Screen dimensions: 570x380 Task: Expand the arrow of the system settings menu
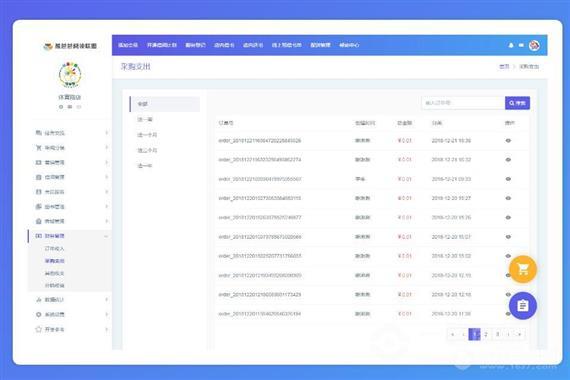(x=107, y=315)
